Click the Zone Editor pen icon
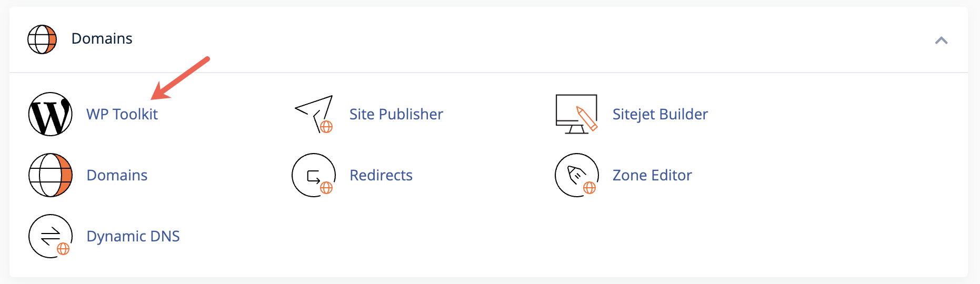 576,175
